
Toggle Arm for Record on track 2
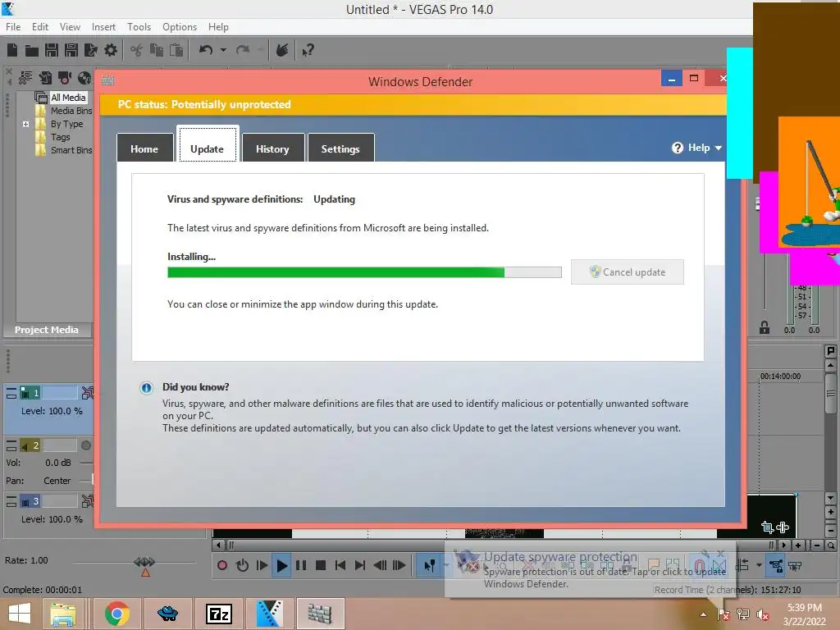pos(85,445)
